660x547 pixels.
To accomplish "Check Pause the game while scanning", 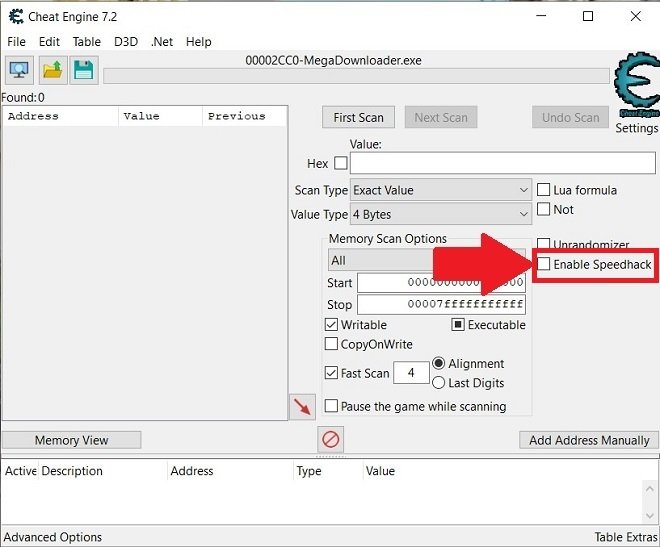I will coord(331,406).
